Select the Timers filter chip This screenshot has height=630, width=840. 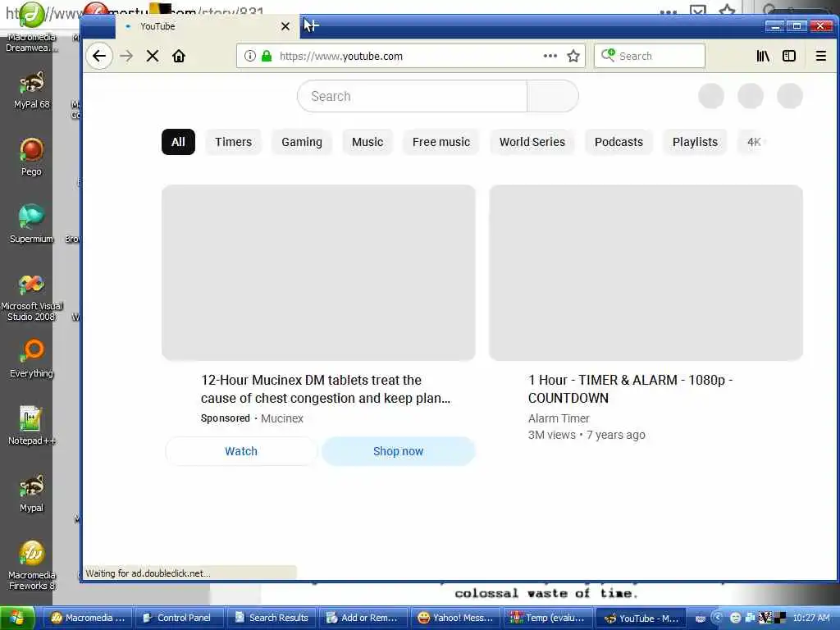click(x=234, y=142)
